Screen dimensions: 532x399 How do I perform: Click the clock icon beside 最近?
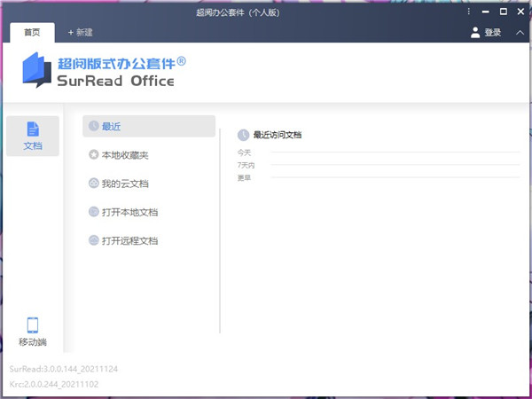pyautogui.click(x=94, y=126)
